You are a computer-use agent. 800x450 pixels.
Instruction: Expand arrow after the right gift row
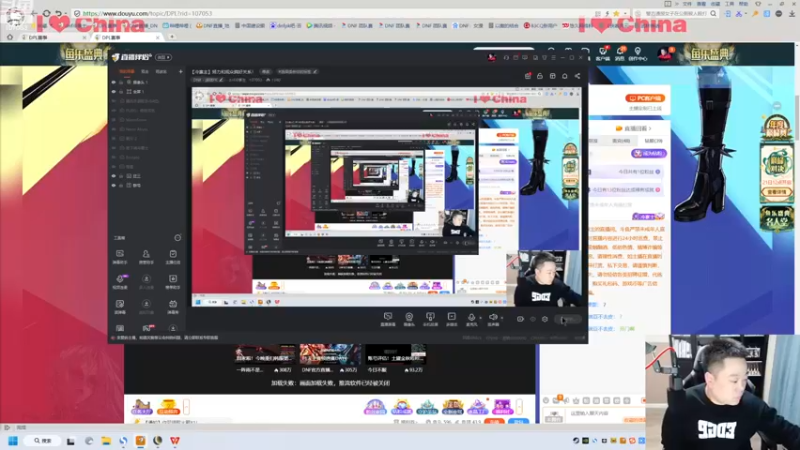point(520,407)
